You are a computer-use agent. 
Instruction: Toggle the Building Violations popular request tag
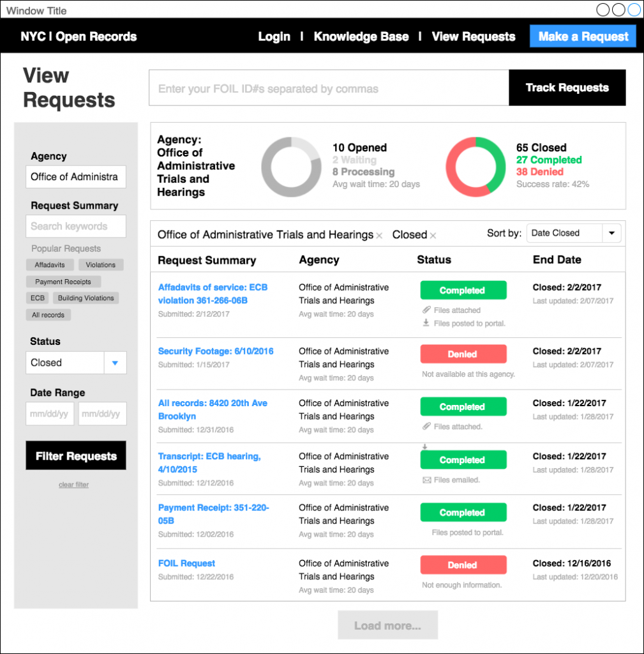click(86, 298)
